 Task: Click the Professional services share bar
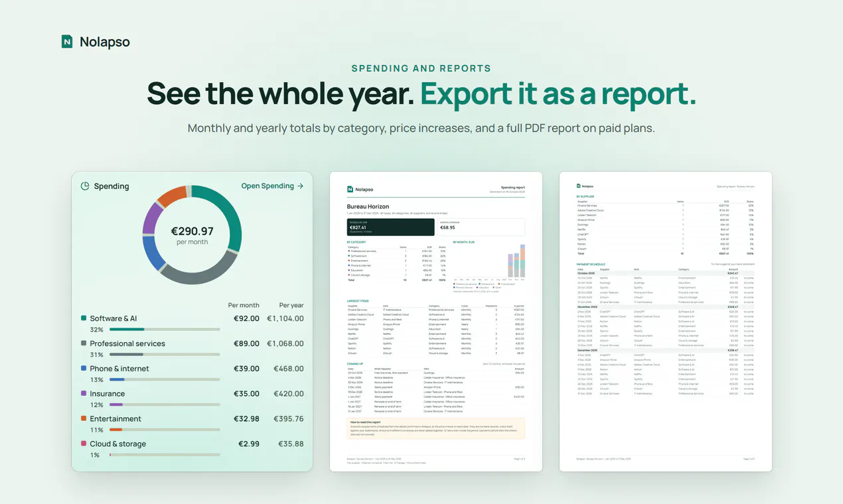pyautogui.click(x=165, y=355)
